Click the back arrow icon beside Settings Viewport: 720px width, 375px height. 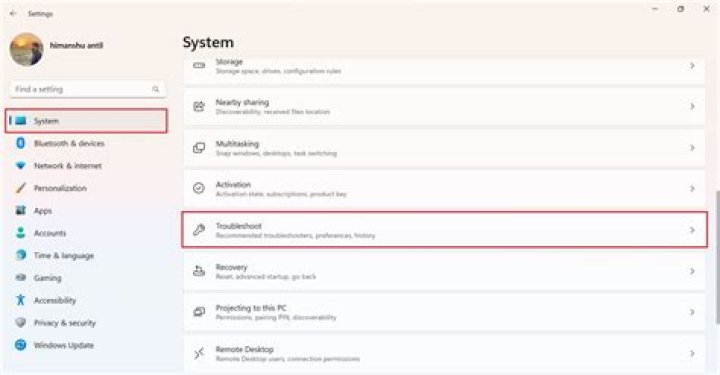click(x=13, y=14)
